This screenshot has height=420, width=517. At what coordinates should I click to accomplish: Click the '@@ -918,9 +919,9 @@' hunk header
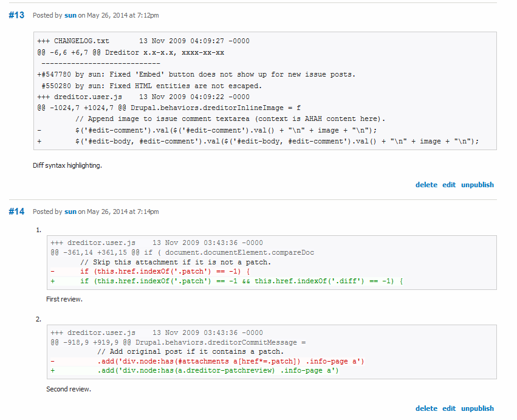click(x=178, y=342)
